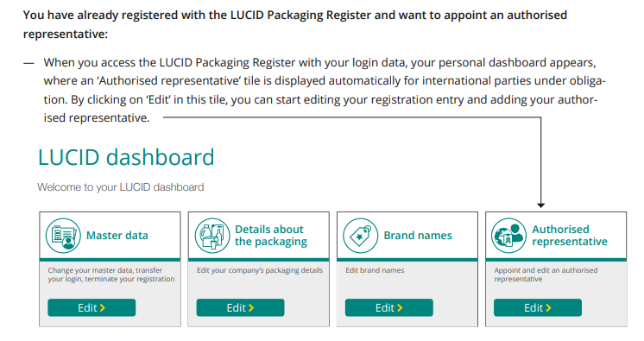Open the Authorised representative tile heading
Image resolution: width=644 pixels, height=341 pixels.
(x=570, y=236)
